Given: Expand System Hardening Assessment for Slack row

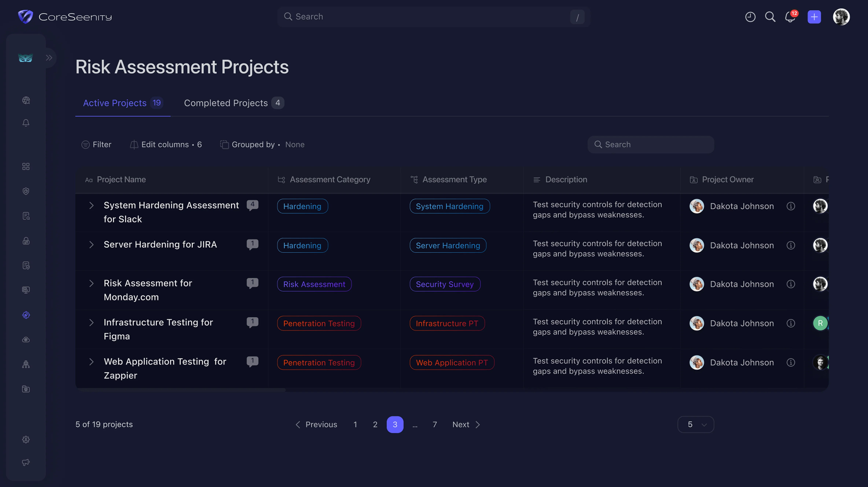Looking at the screenshot, I should coord(91,205).
